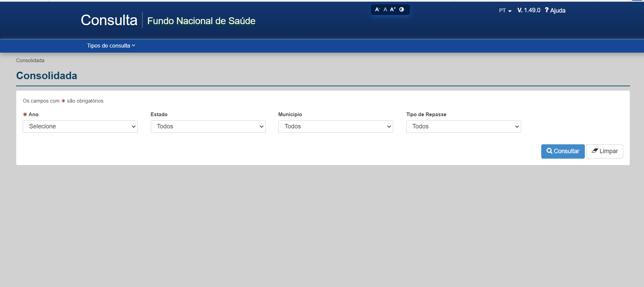Click the Fundo Nacional de Saúde title
Viewport: 644px width, 287px height.
pos(201,21)
